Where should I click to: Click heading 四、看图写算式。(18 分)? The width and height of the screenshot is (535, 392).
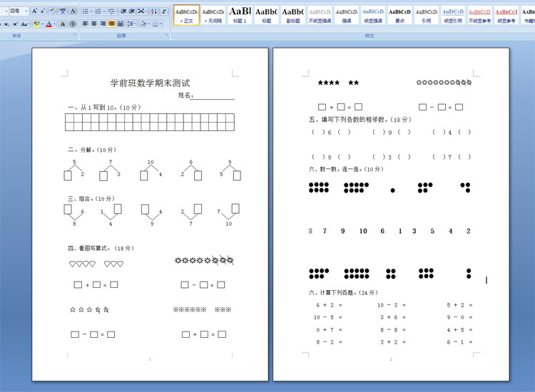coord(101,248)
